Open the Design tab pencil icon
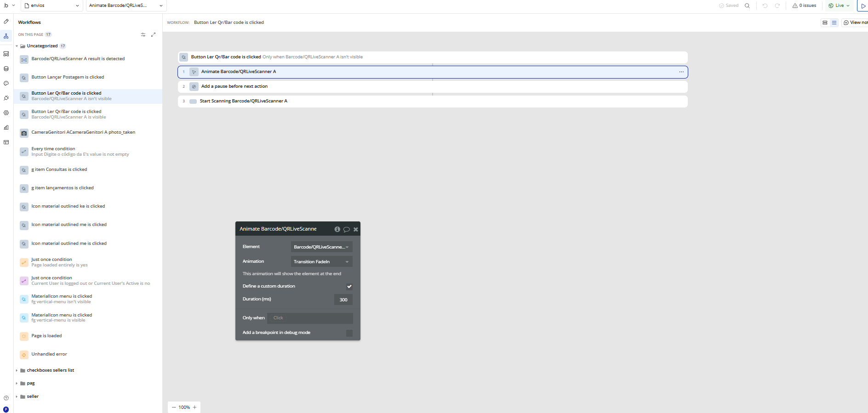Image resolution: width=868 pixels, height=413 pixels. click(6, 22)
